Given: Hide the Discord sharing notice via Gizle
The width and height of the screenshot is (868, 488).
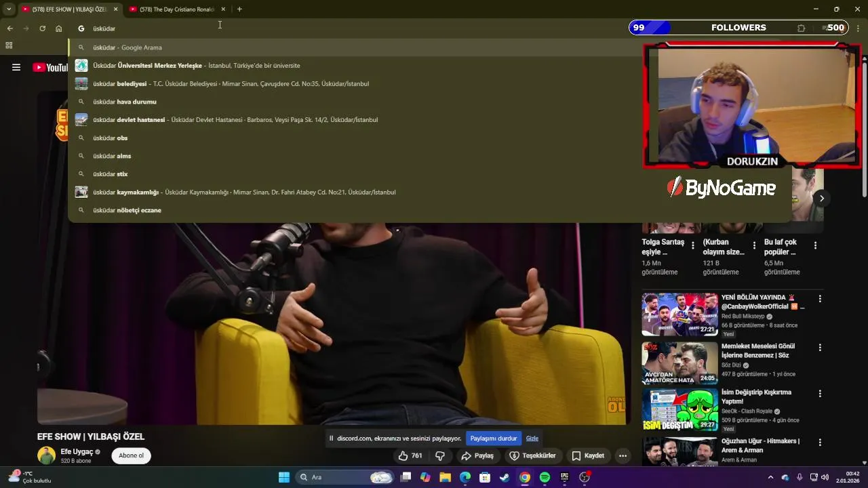Looking at the screenshot, I should pyautogui.click(x=532, y=439).
